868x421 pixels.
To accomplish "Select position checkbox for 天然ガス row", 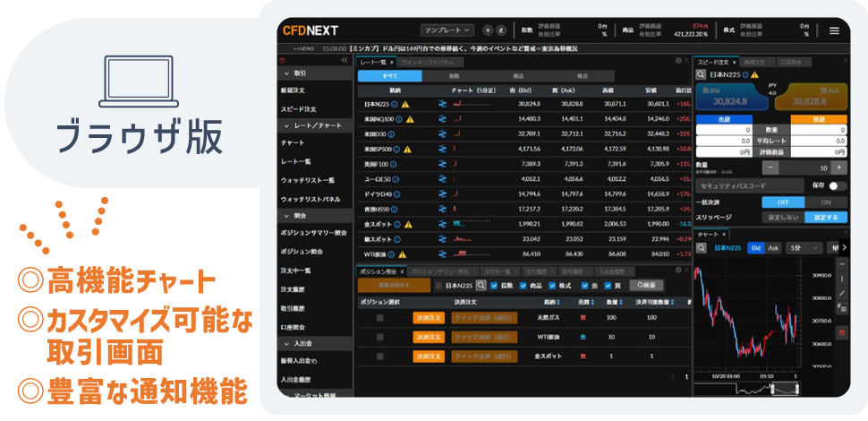I will coord(379,318).
